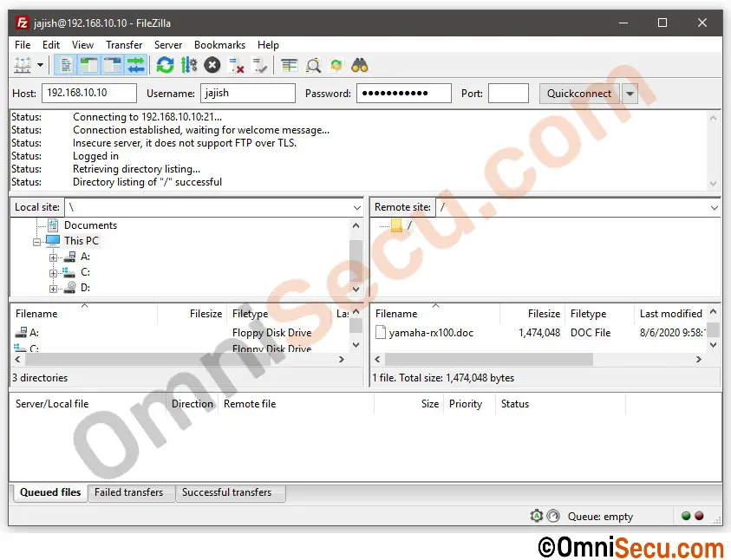Sort remote list by Filename column
This screenshot has height=560, width=731.
435,314
